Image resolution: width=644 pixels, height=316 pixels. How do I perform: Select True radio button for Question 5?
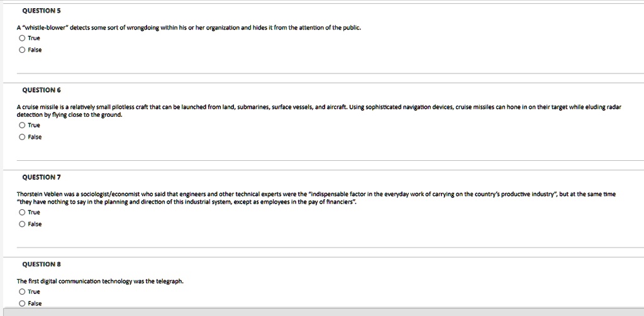22,38
